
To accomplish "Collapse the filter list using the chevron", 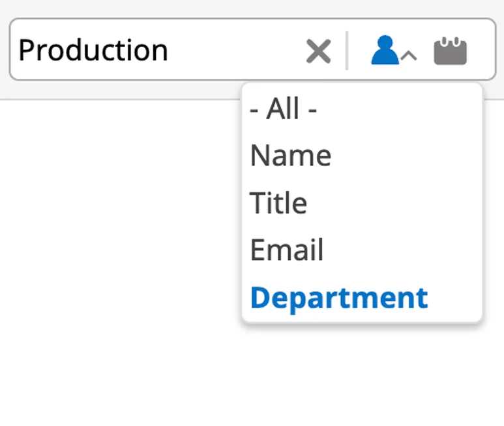I will point(409,55).
